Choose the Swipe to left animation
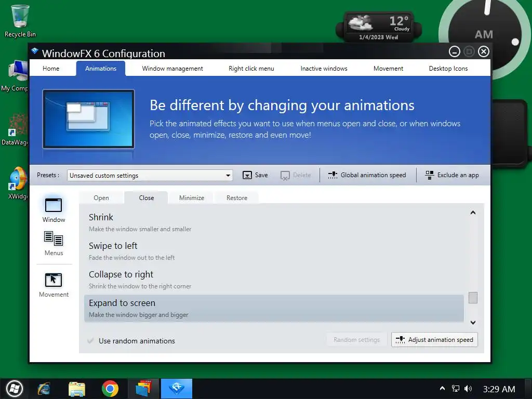 click(x=274, y=251)
